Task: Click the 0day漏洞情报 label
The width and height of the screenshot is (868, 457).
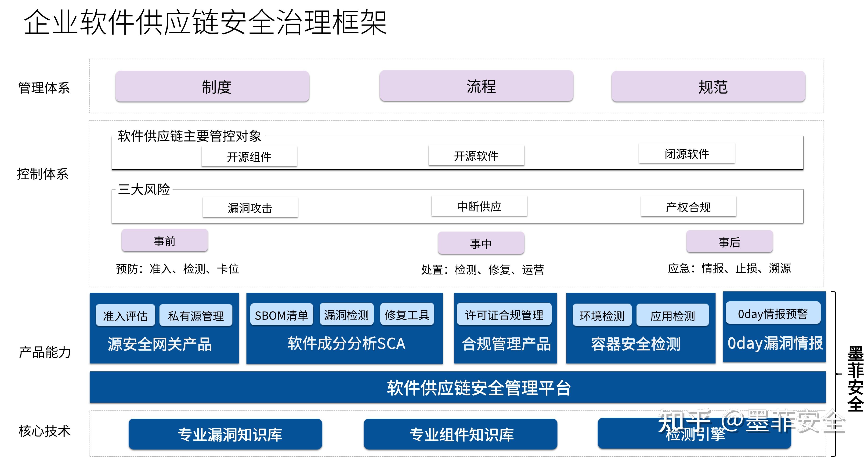Action: [x=775, y=343]
